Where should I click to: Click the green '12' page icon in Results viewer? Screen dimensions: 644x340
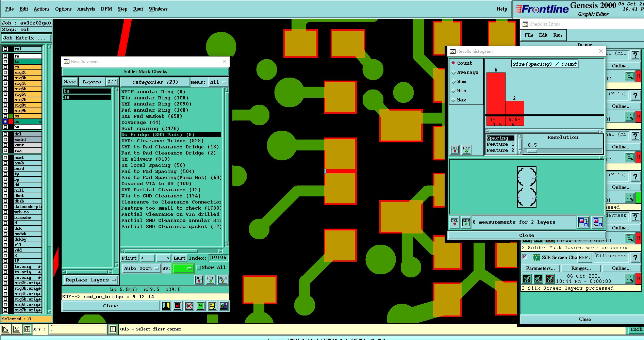pyautogui.click(x=201, y=306)
